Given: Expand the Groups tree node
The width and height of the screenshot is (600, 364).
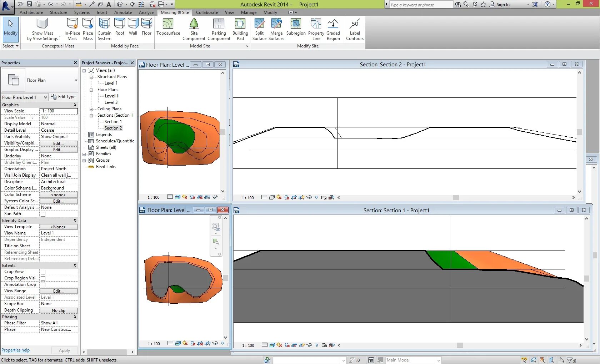Looking at the screenshot, I should coord(84,161).
